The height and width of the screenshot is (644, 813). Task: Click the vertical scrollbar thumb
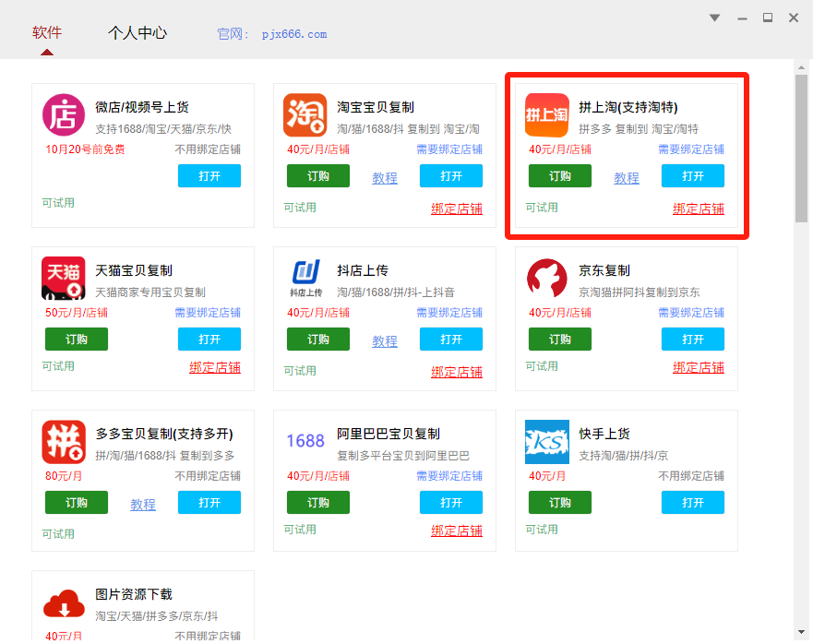pos(801,149)
